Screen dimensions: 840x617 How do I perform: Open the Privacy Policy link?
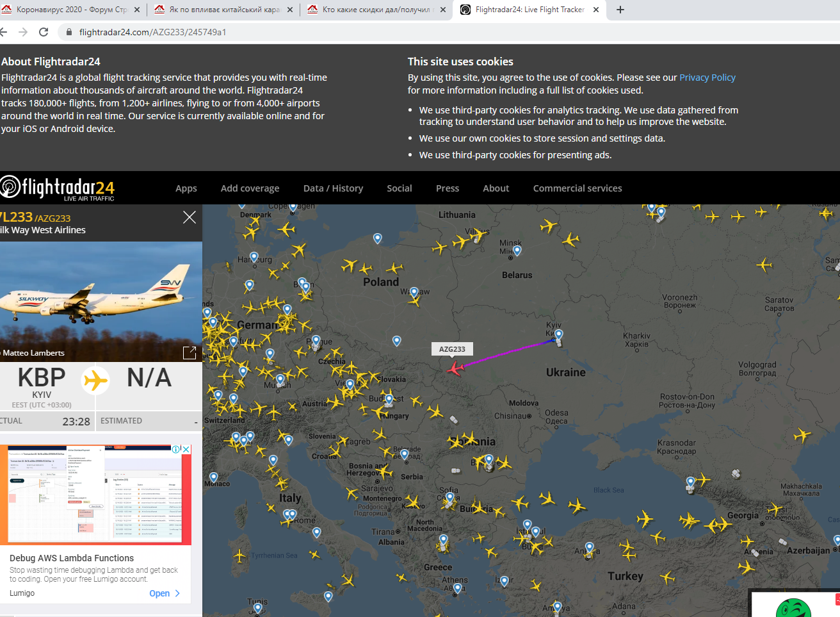click(x=707, y=78)
